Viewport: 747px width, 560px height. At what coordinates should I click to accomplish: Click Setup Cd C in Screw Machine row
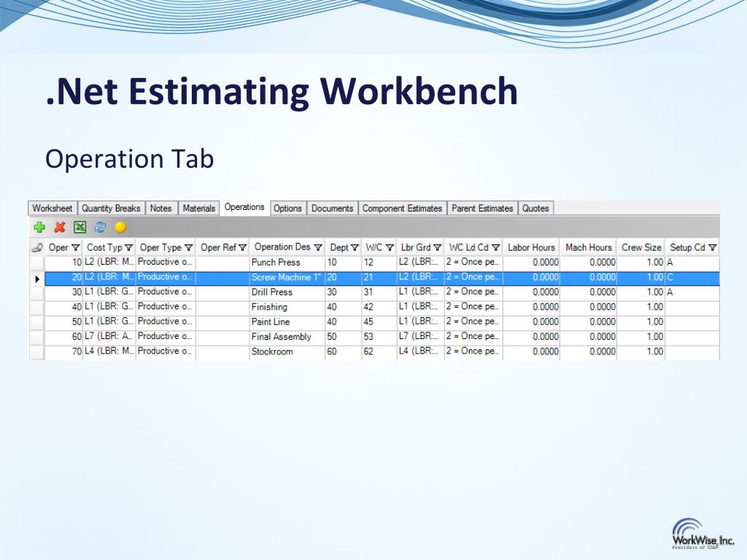(692, 277)
